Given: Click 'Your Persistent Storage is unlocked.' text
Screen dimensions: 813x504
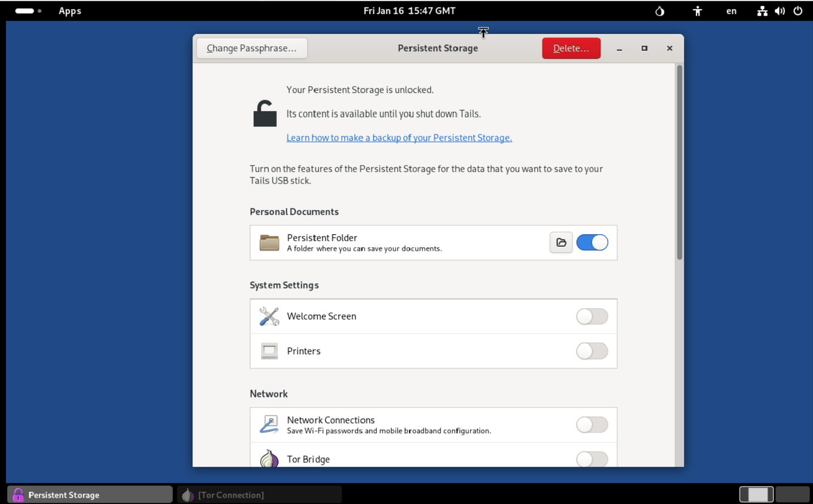Looking at the screenshot, I should (x=360, y=90).
